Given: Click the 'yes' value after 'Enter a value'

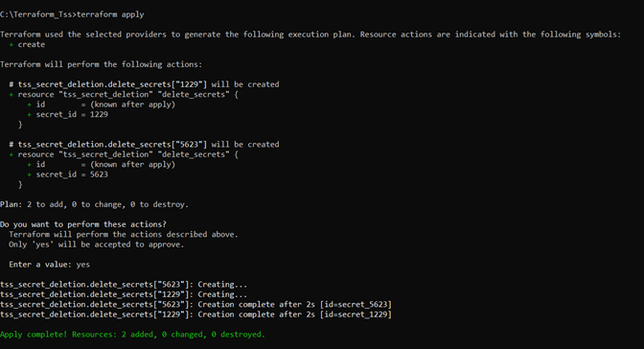Looking at the screenshot, I should [83, 265].
